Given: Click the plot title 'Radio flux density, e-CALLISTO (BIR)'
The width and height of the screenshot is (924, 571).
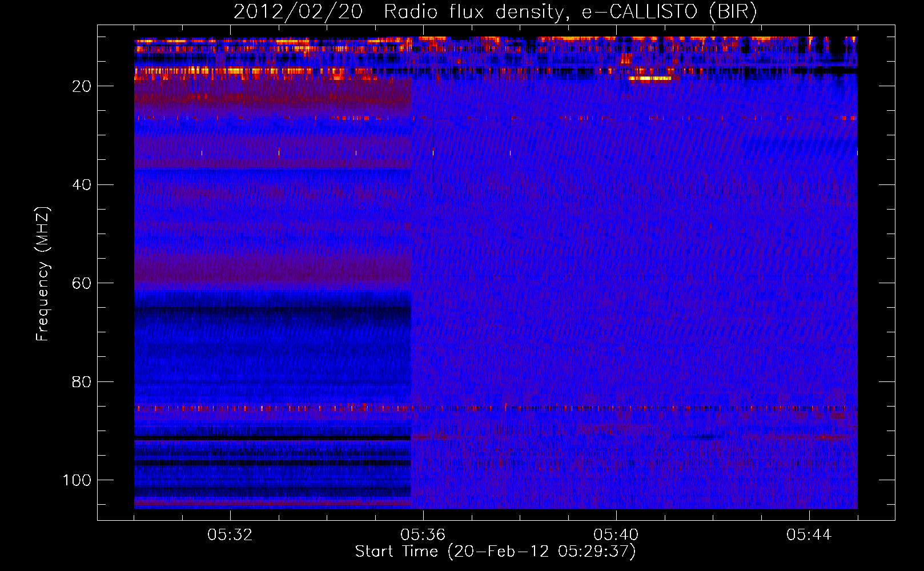Looking at the screenshot, I should pyautogui.click(x=570, y=12).
